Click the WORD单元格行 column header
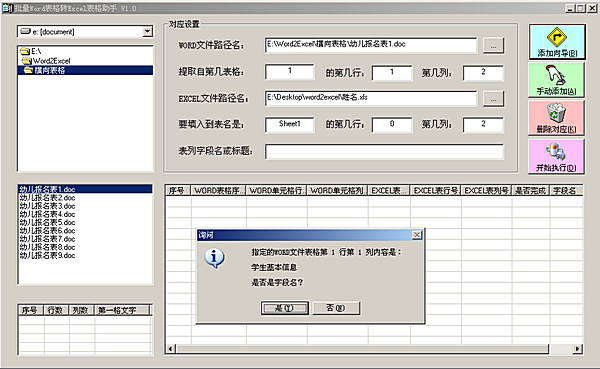This screenshot has width=600, height=369. click(x=277, y=190)
